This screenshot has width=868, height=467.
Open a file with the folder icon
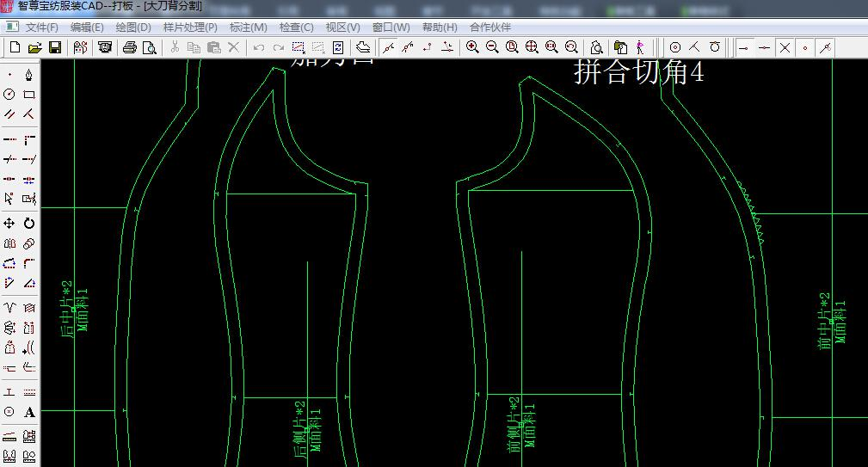(x=35, y=47)
